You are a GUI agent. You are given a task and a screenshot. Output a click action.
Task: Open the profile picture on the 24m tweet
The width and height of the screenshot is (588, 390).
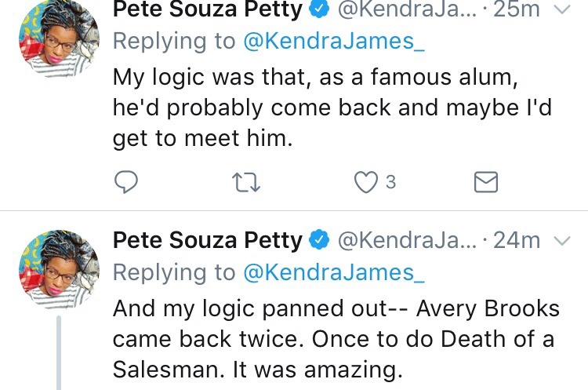pyautogui.click(x=58, y=268)
